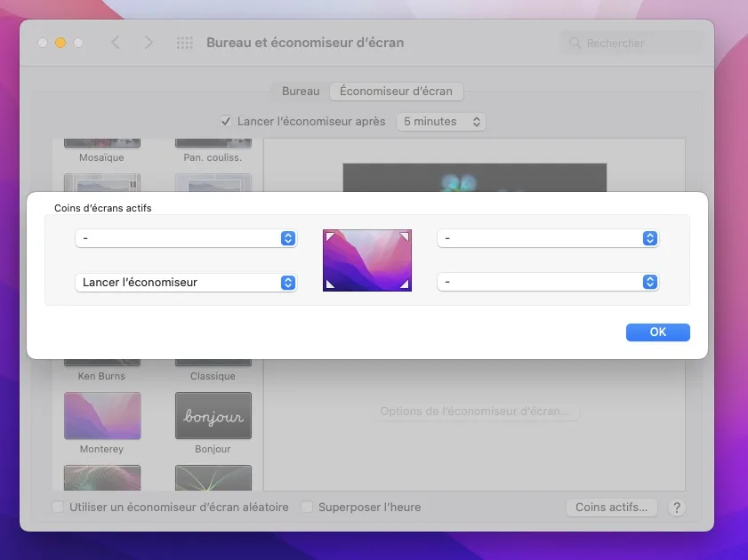The height and width of the screenshot is (560, 748).
Task: Select the Classique label
Action: (213, 376)
